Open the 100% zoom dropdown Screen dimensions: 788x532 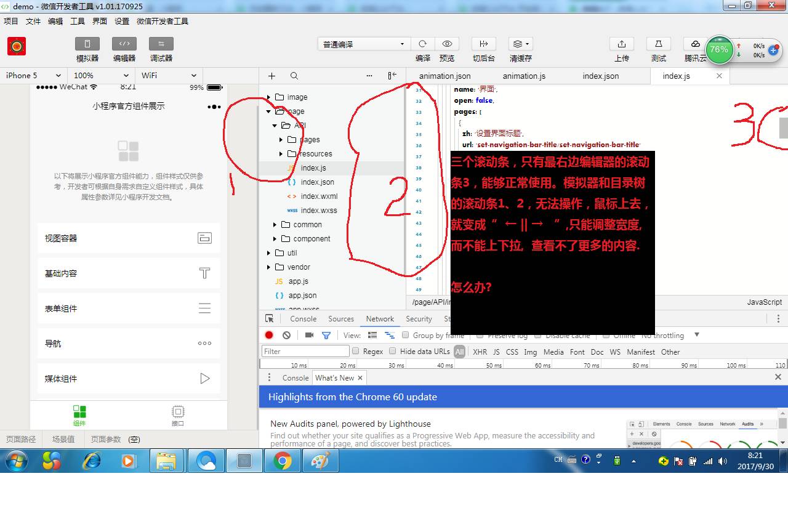coord(101,75)
